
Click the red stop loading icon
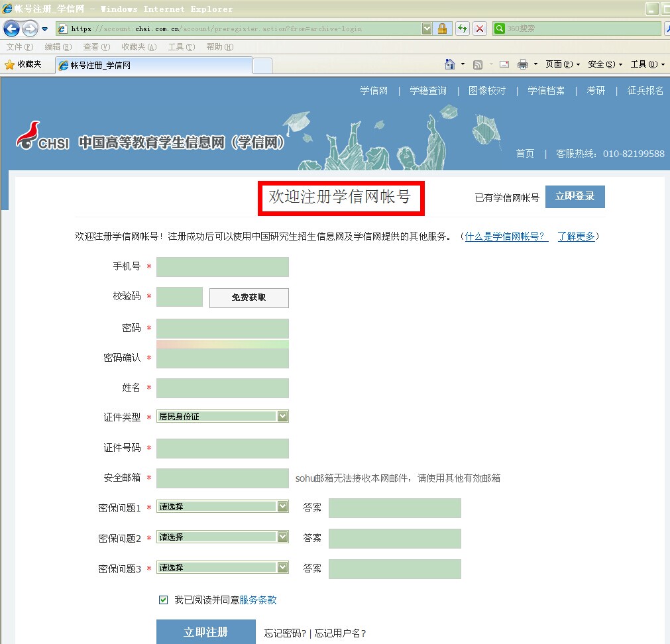tap(480, 28)
